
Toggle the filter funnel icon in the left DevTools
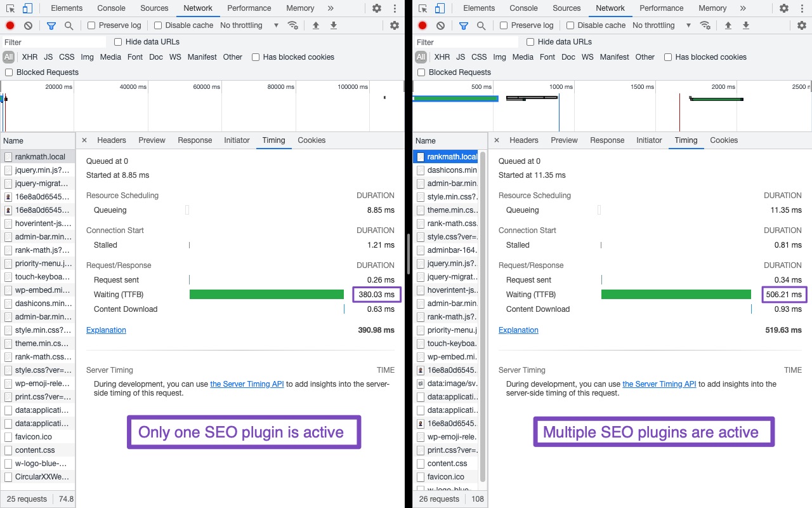51,25
